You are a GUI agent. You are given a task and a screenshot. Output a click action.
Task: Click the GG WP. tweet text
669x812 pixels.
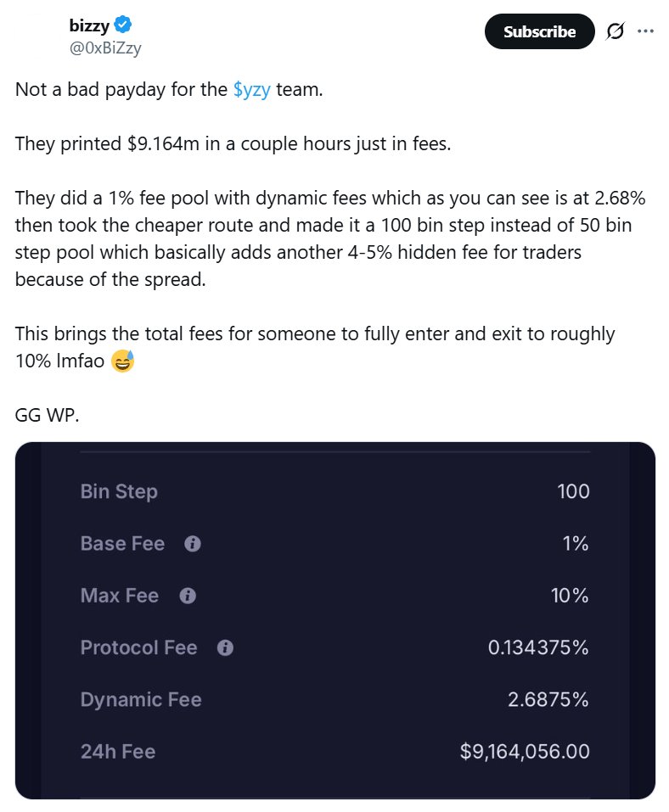pyautogui.click(x=48, y=415)
